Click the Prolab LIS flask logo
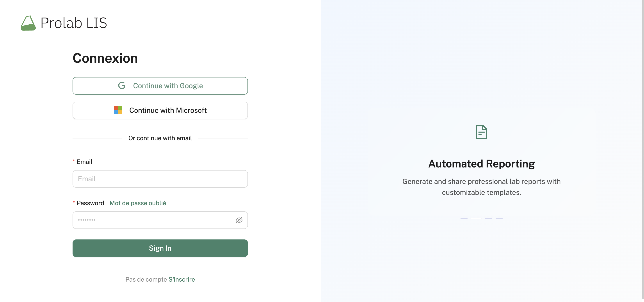This screenshot has height=302, width=644. [x=28, y=23]
